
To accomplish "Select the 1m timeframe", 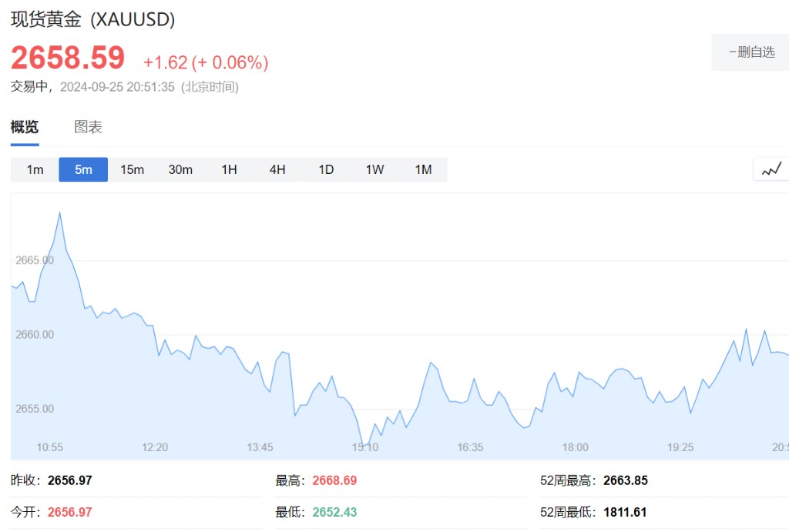I will point(35,169).
